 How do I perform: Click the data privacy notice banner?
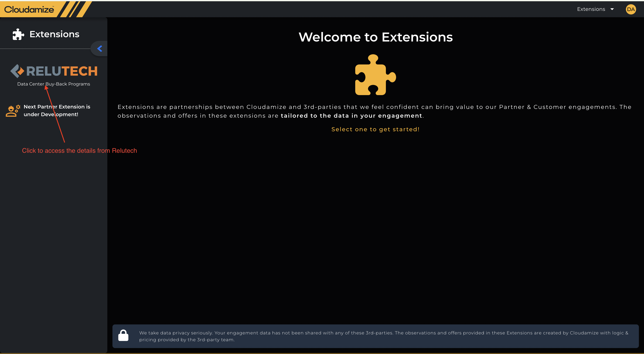(x=375, y=336)
